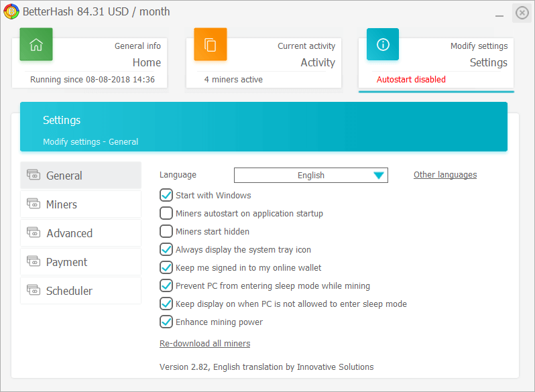Enable Miners start hidden
Screen dimensions: 535x392
[x=166, y=231]
